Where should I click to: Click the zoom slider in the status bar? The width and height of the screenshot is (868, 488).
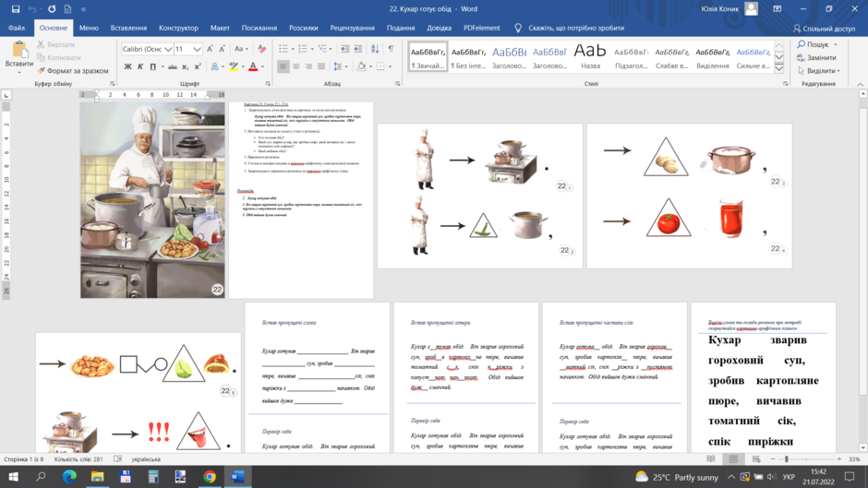(x=805, y=458)
